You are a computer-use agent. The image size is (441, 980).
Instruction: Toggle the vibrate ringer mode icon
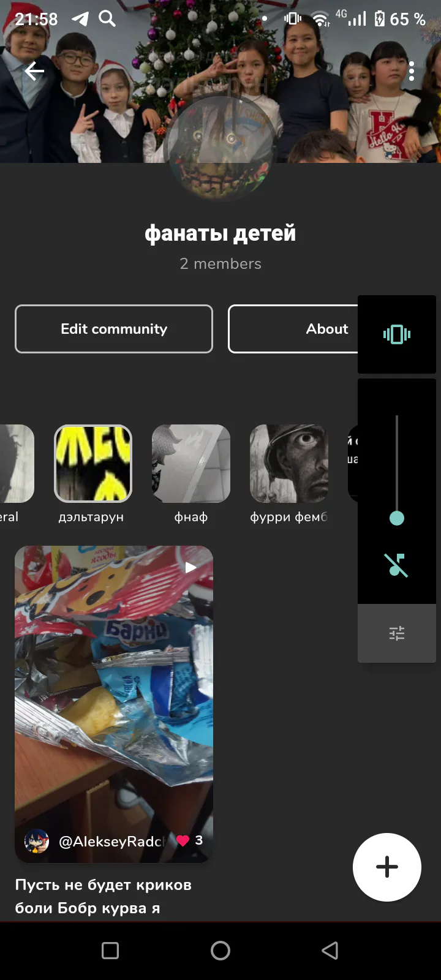(397, 334)
